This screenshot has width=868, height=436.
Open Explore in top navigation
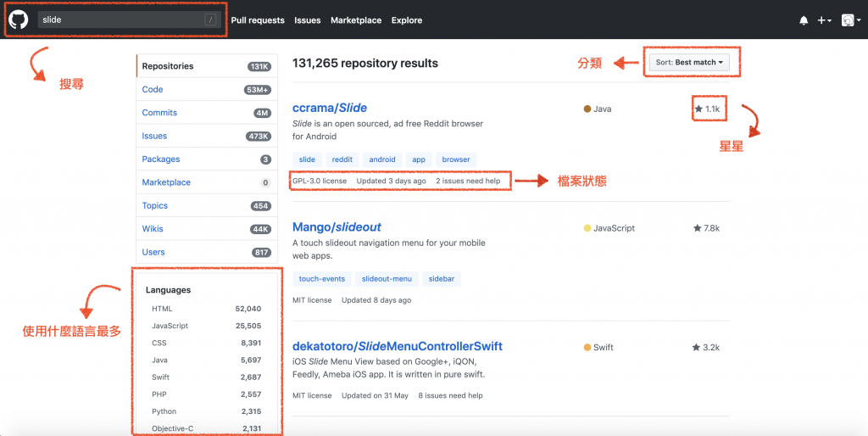point(407,20)
